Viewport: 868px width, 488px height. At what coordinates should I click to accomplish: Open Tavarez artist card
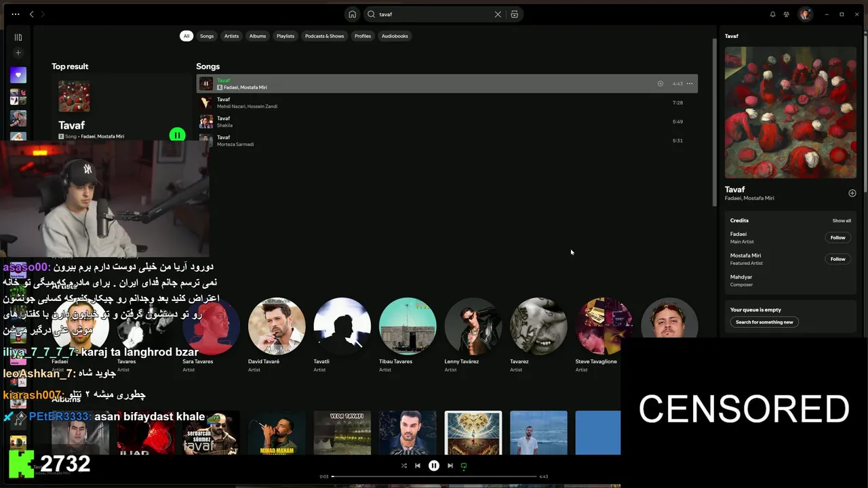coord(538,333)
